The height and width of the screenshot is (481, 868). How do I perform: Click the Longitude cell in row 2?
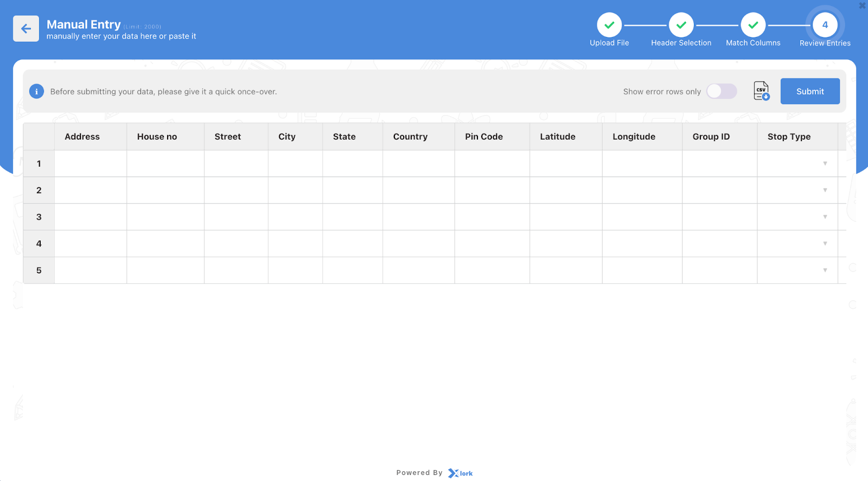point(642,190)
